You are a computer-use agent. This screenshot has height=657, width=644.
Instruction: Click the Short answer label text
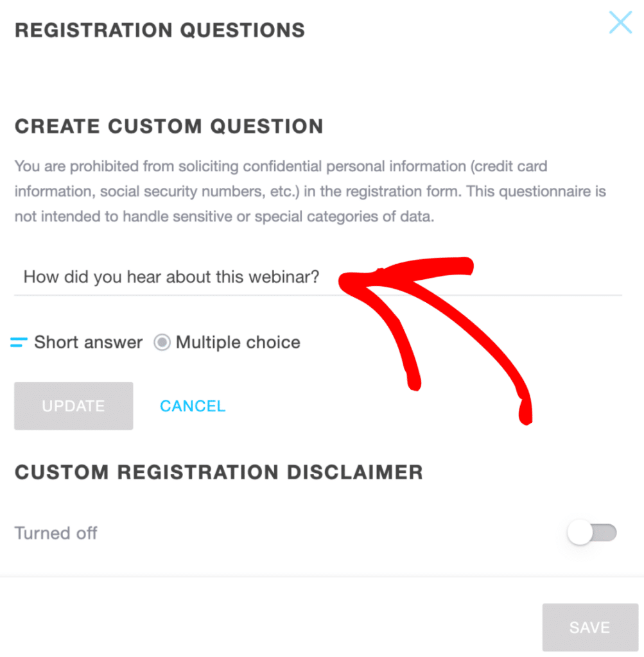88,342
